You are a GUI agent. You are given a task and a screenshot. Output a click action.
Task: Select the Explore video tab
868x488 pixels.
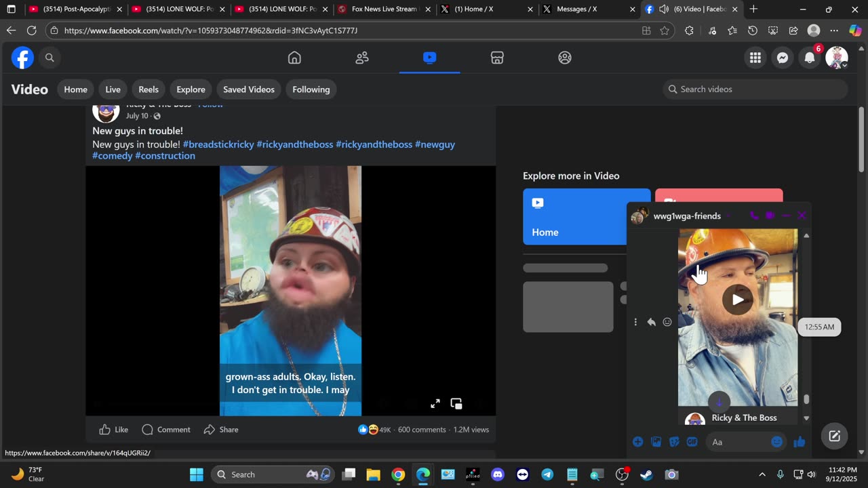[191, 89]
